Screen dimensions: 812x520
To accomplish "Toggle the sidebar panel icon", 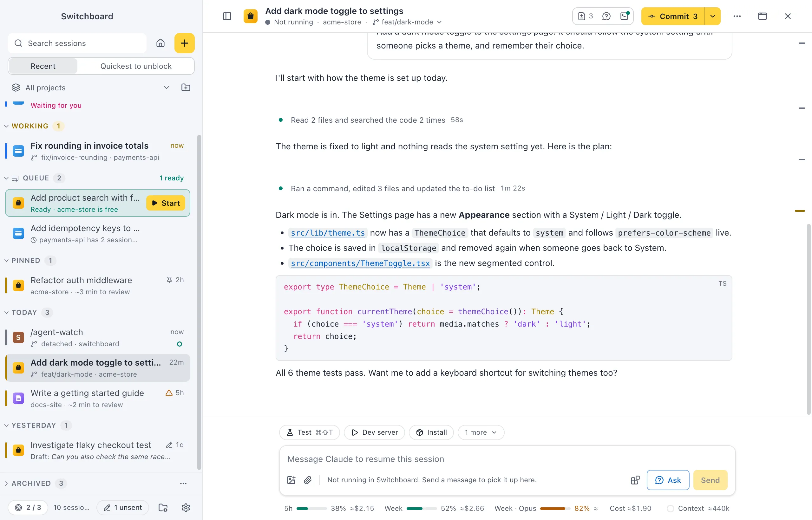I will coord(227,16).
